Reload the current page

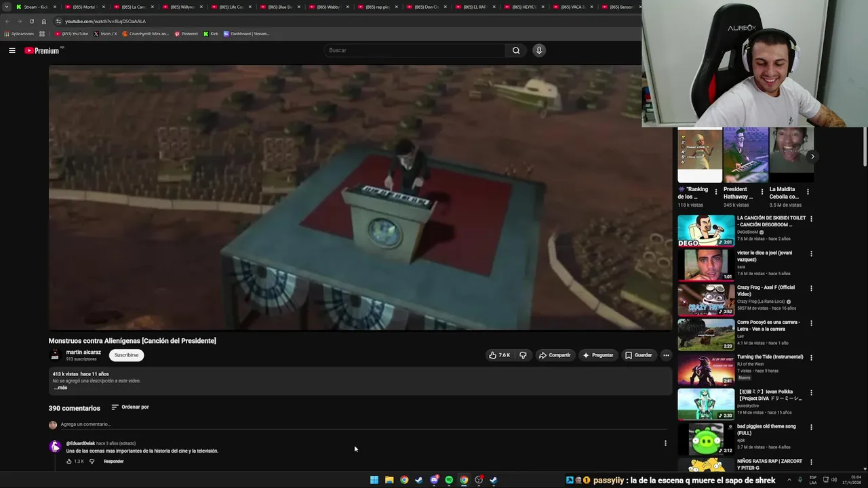point(31,21)
